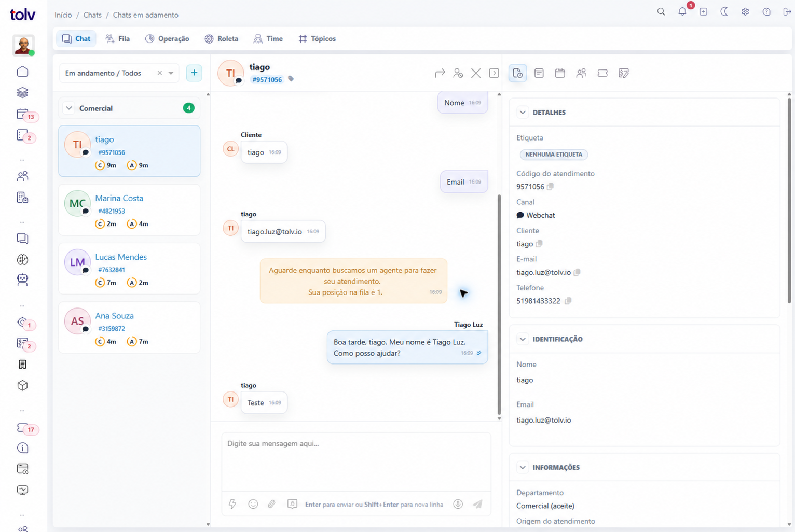Open the edit form icon in right panel toolbar

624,73
